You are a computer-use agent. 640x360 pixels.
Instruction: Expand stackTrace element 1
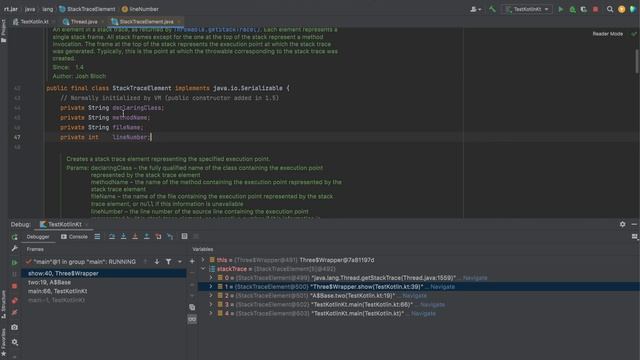[x=211, y=287]
